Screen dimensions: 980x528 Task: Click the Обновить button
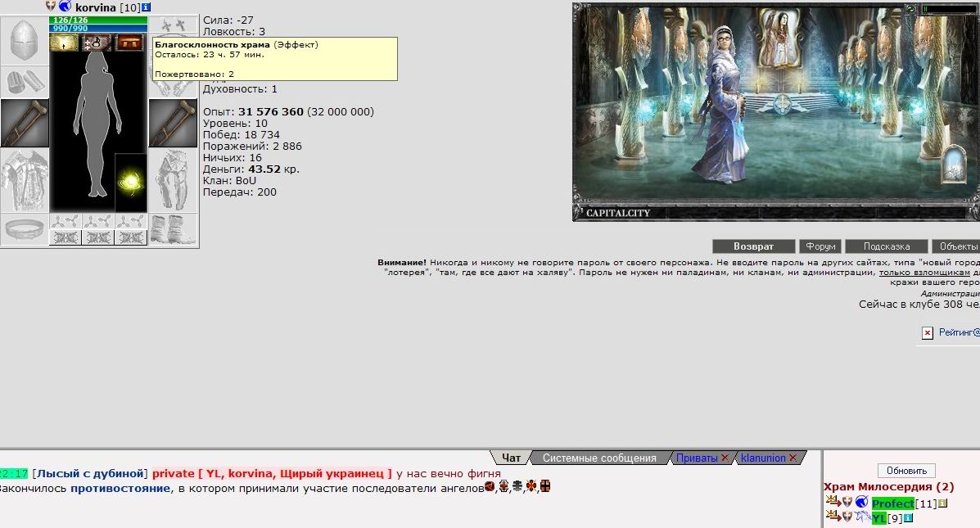[906, 471]
